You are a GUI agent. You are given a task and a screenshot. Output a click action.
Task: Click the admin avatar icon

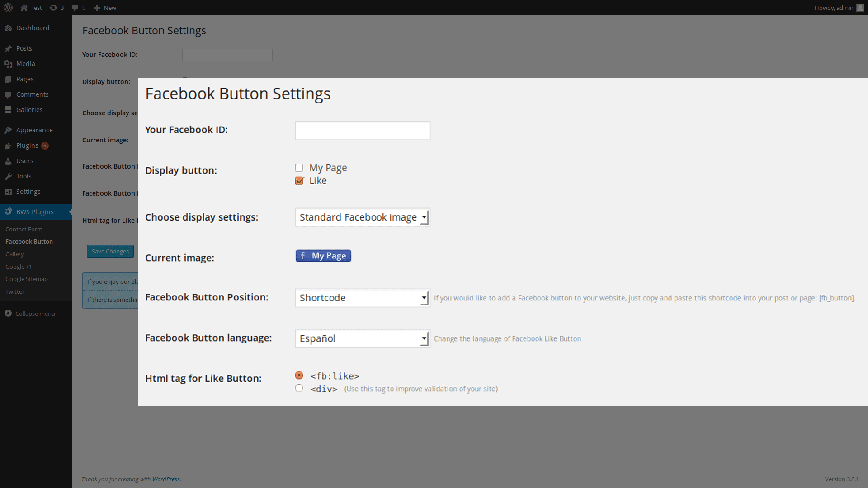click(x=860, y=8)
